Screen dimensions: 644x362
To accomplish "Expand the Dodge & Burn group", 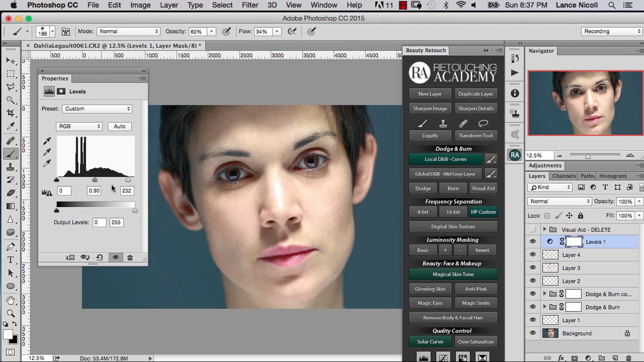I will (x=544, y=307).
